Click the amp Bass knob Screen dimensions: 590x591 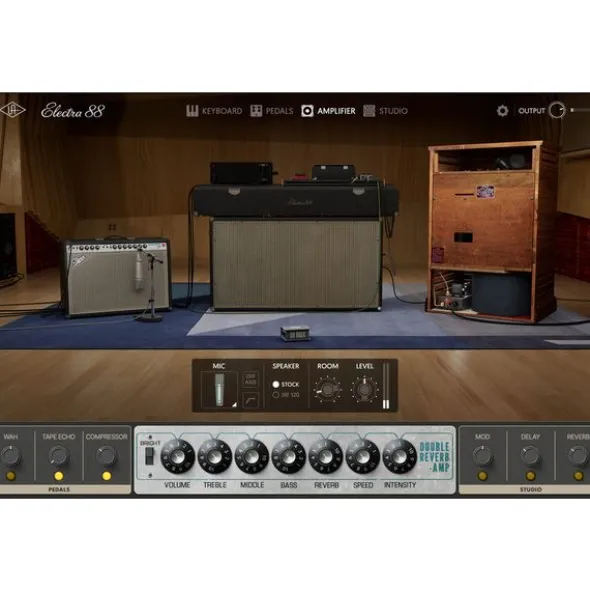(288, 456)
